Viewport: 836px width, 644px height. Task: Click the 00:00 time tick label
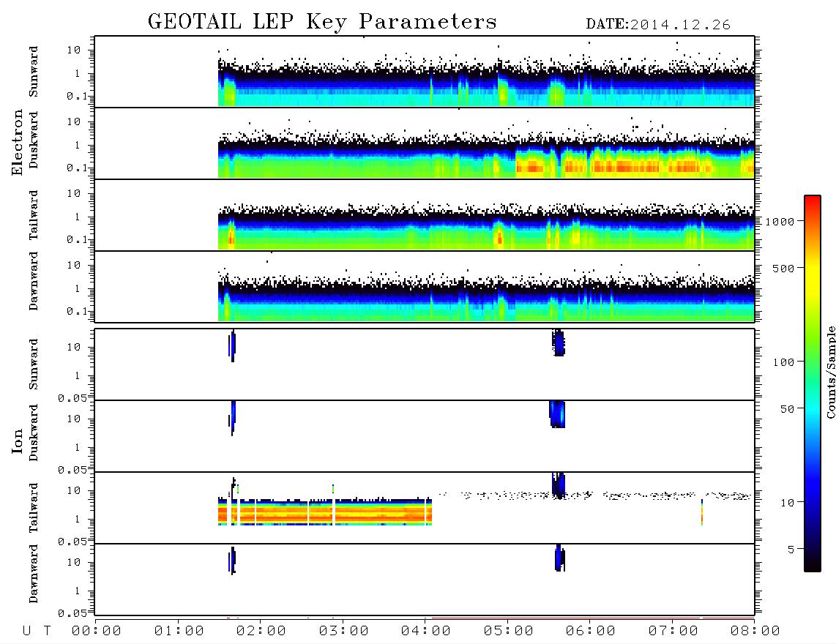[x=97, y=631]
